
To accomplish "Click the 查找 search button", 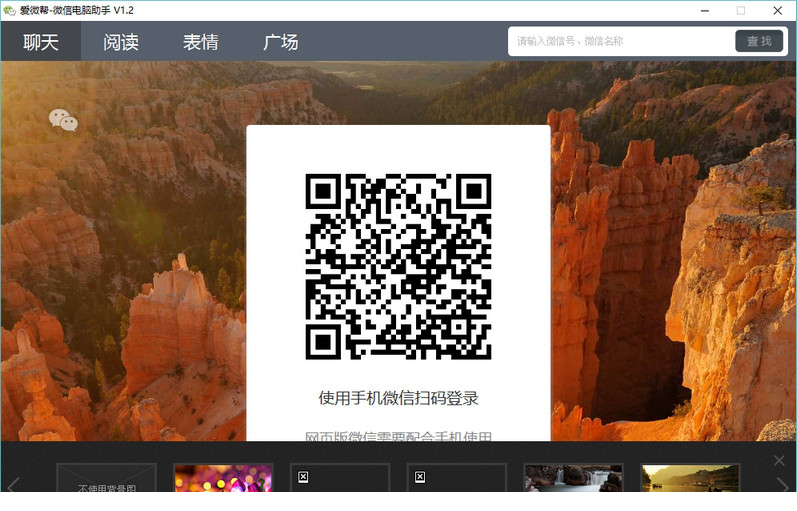I will 759,41.
